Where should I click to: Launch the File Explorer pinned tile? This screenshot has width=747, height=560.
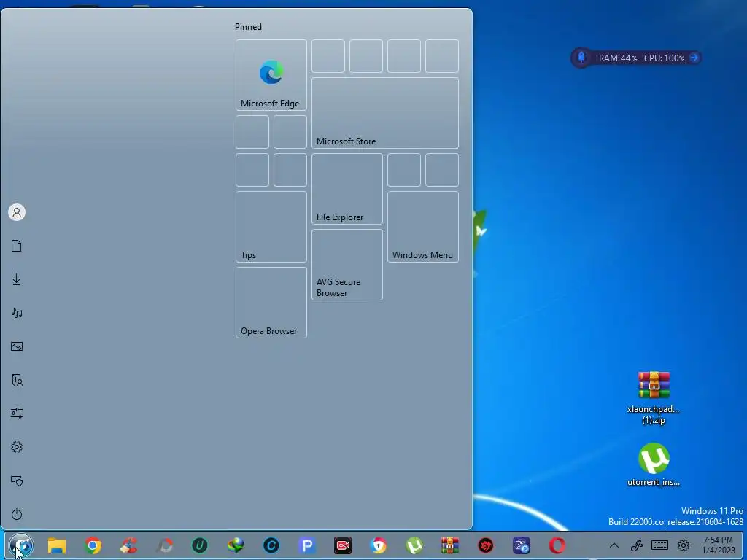[x=347, y=189]
